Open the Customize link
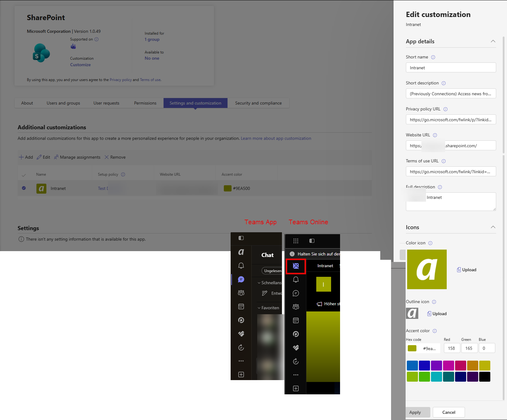Screen dimensions: 507x420 click(x=80, y=65)
